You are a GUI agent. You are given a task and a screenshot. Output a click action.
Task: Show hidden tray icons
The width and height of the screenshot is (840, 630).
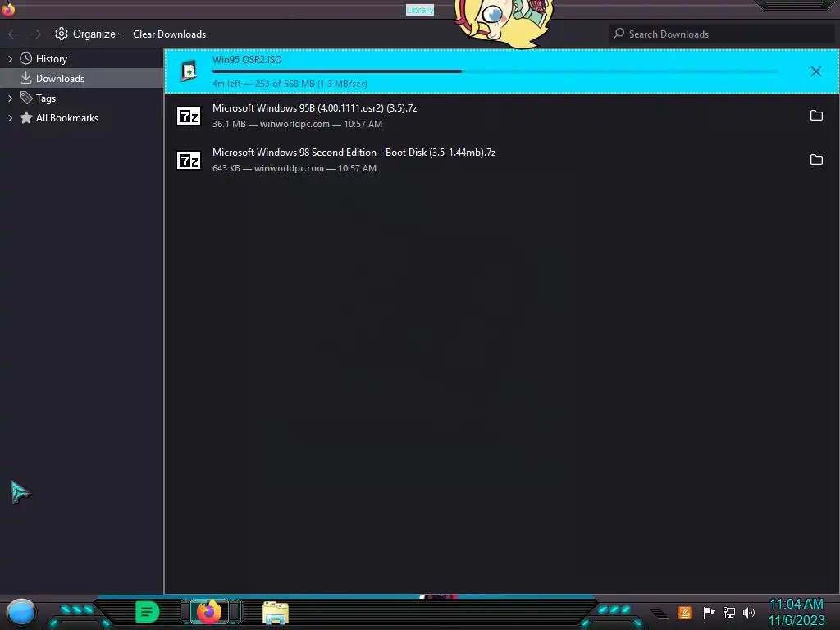coord(659,614)
